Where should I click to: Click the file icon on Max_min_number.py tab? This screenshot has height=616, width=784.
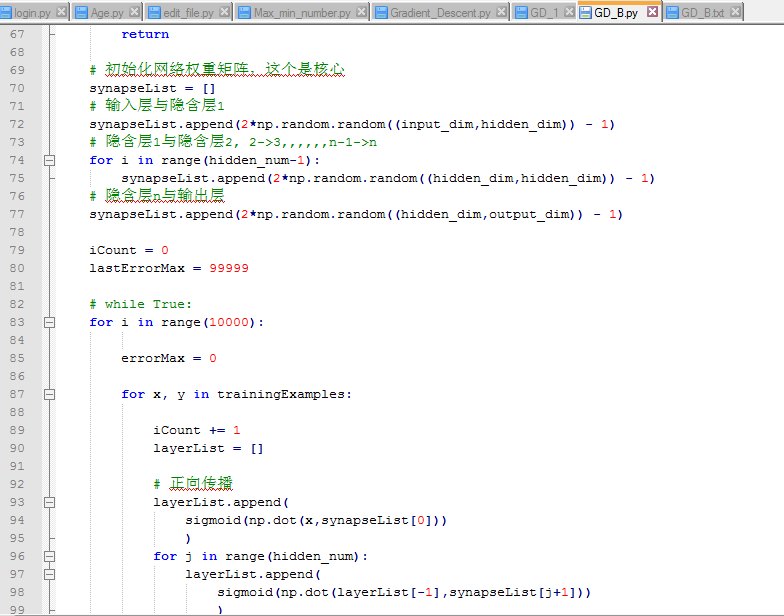click(x=244, y=12)
